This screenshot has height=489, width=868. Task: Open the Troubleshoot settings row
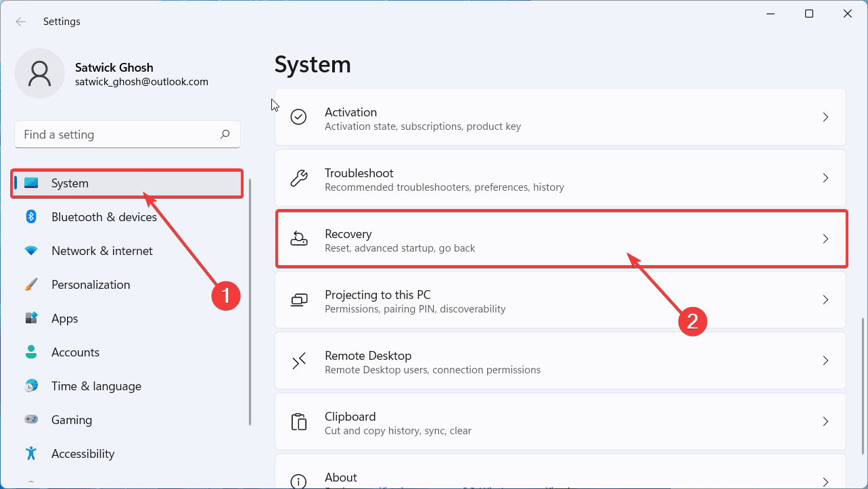560,178
